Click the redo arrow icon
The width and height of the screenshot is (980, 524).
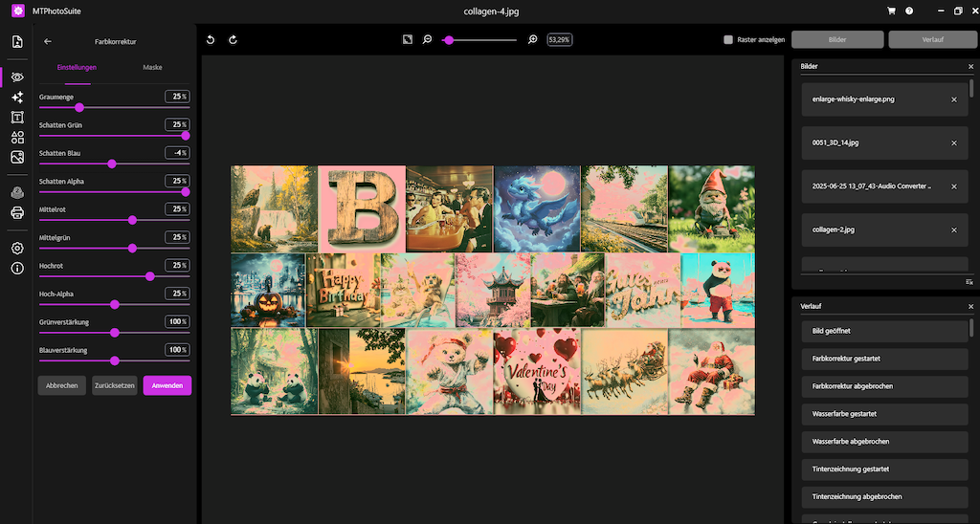click(233, 40)
